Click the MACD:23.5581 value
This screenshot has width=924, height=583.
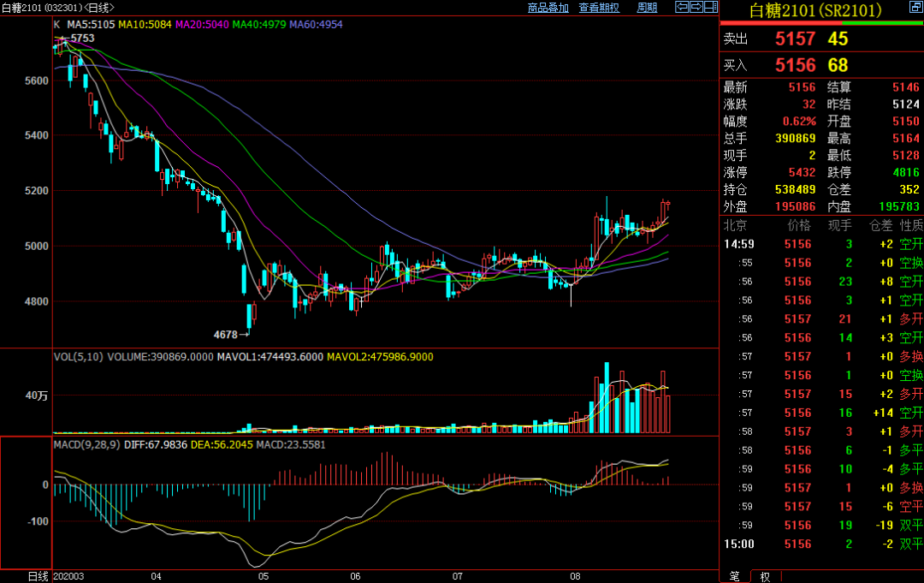pos(291,444)
